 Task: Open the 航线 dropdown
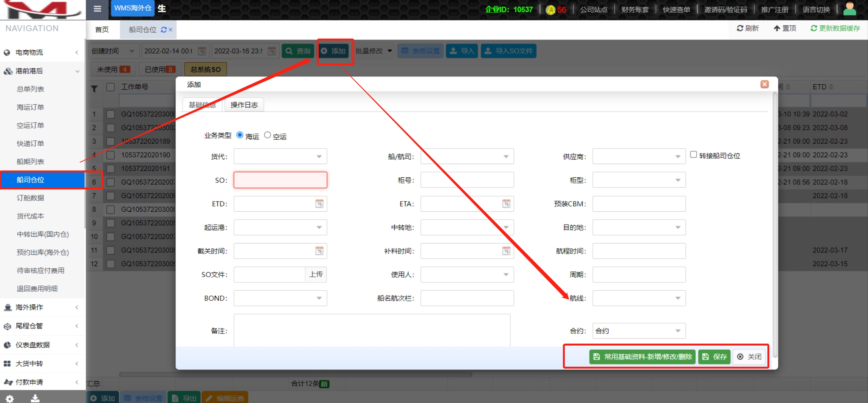(639, 298)
